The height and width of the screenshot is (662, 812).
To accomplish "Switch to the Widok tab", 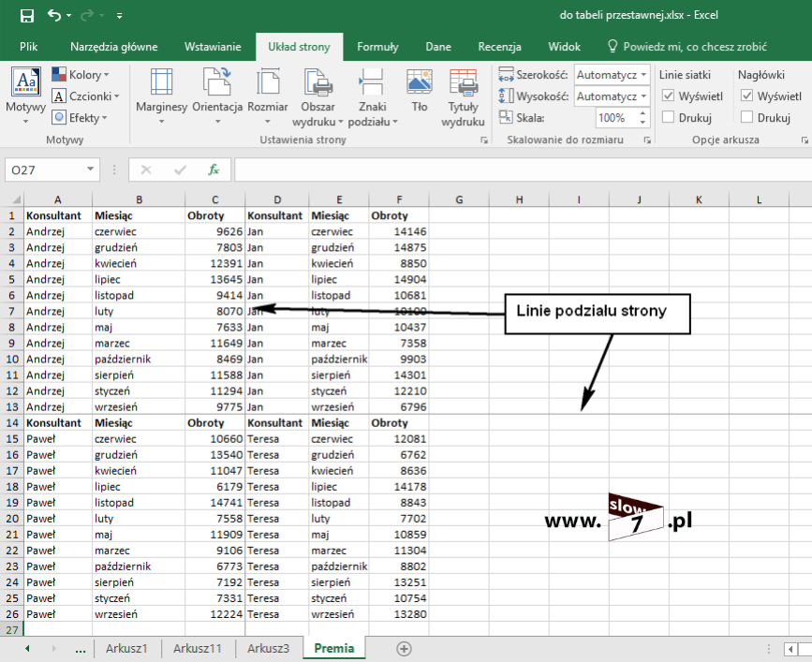I will [564, 47].
